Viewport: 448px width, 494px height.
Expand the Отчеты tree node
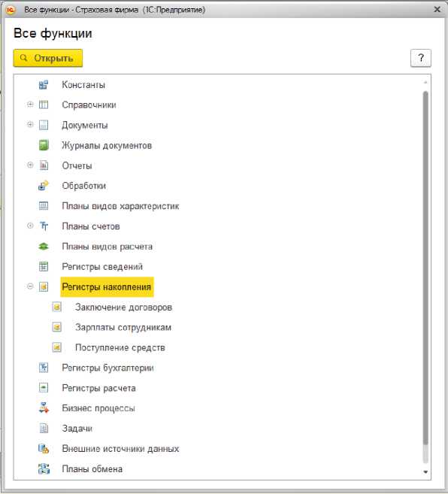click(30, 165)
